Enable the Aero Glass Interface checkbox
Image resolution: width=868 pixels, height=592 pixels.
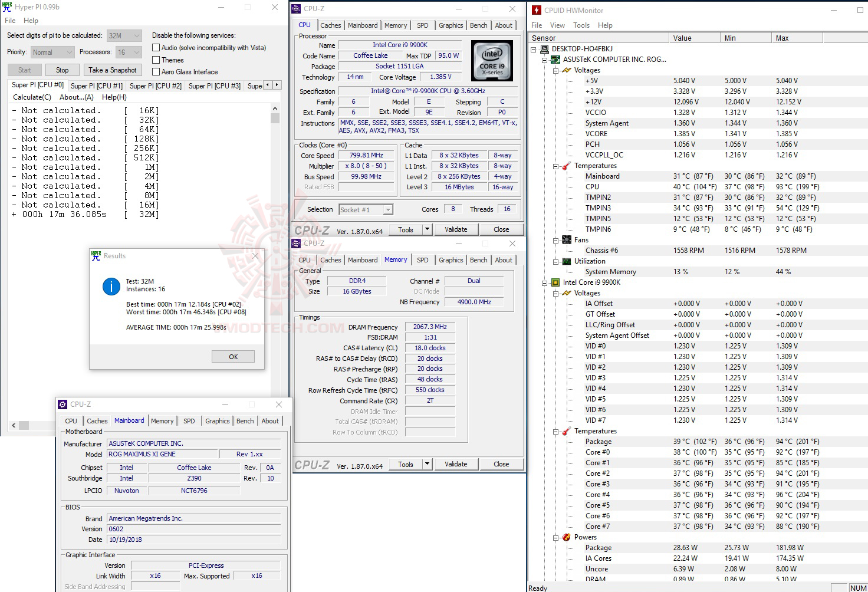pos(156,71)
